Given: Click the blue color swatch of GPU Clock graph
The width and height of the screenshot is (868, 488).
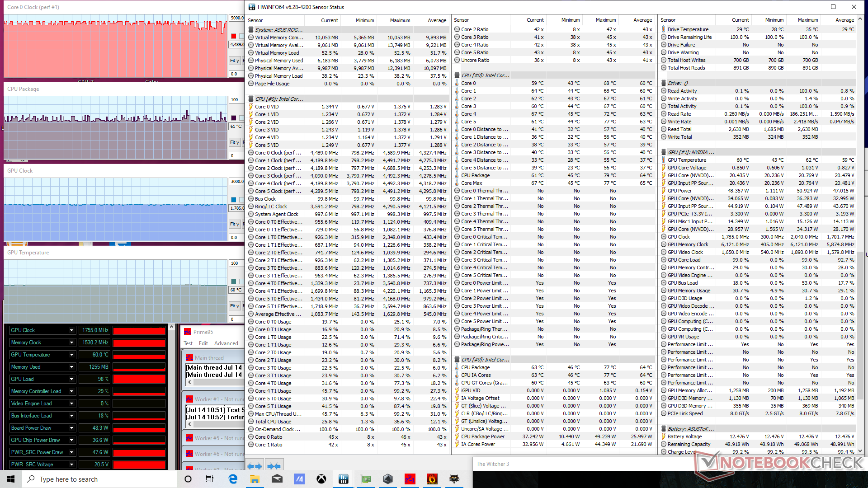Looking at the screenshot, I should pos(234,200).
